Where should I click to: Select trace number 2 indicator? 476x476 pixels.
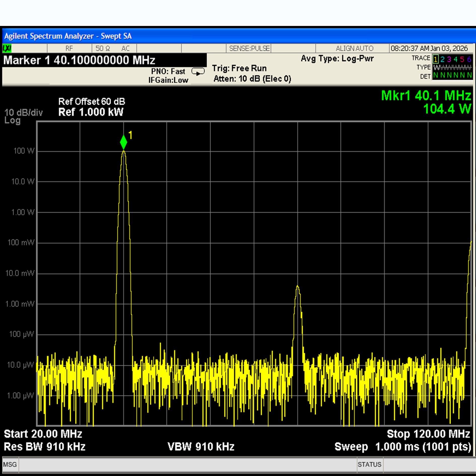pos(442,59)
